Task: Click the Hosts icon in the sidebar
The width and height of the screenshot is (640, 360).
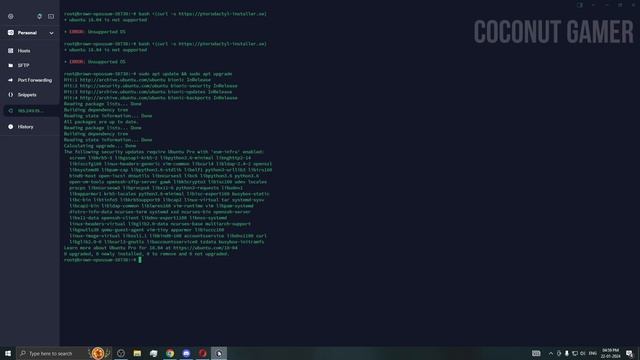Action: point(11,51)
